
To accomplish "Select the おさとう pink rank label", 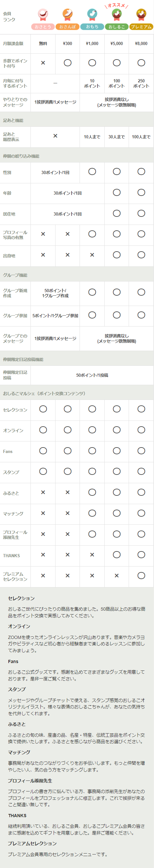I will click(x=43, y=27).
